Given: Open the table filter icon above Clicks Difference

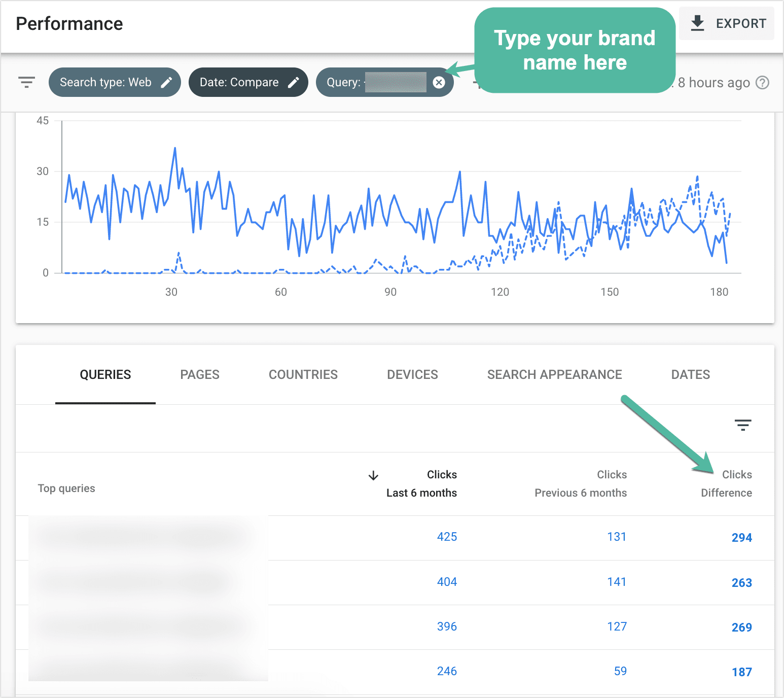Looking at the screenshot, I should pos(742,425).
